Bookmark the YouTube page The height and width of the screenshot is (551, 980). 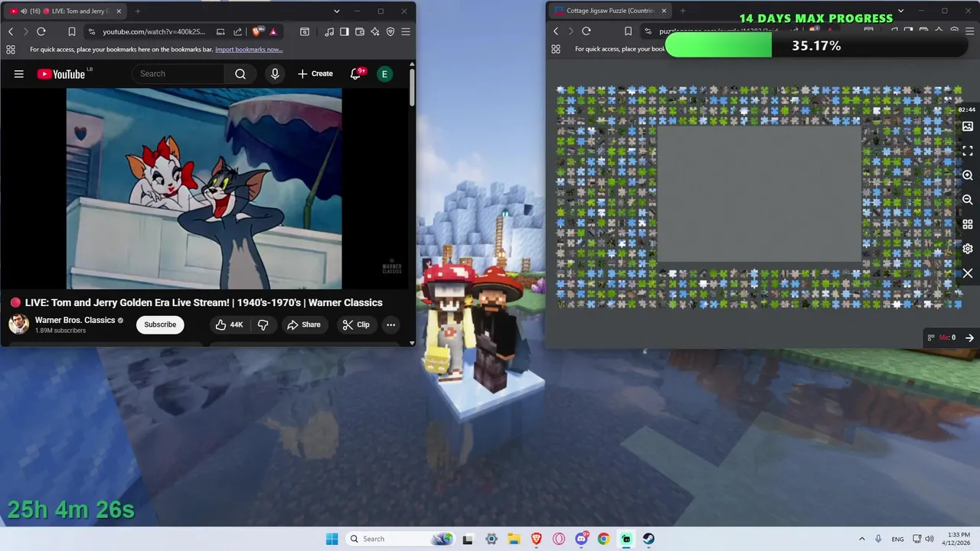[71, 31]
